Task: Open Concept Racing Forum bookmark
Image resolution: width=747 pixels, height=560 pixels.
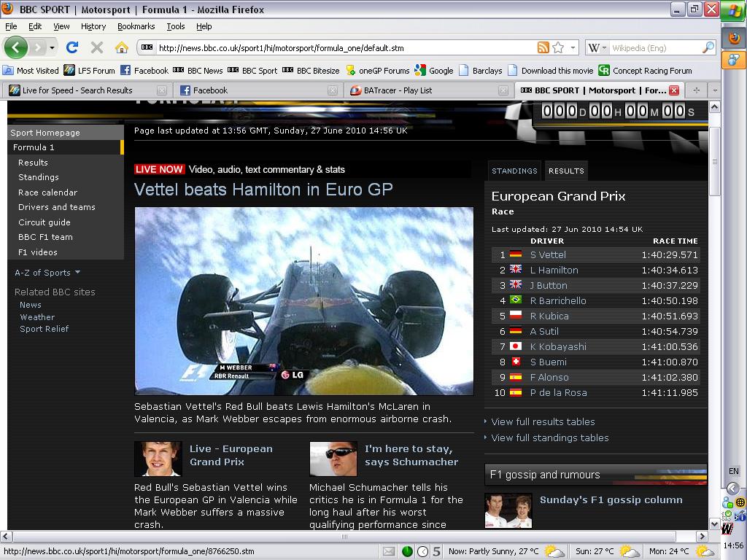Action: coord(645,71)
